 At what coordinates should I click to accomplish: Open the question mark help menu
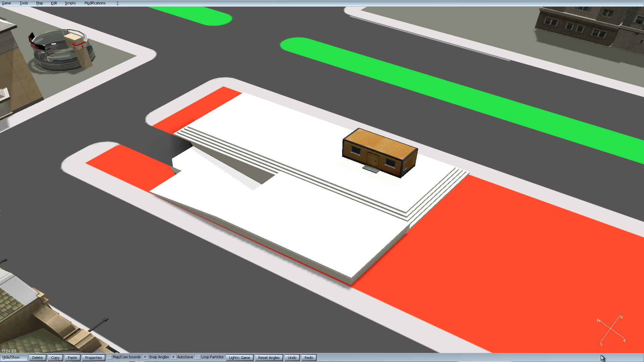tap(117, 3)
